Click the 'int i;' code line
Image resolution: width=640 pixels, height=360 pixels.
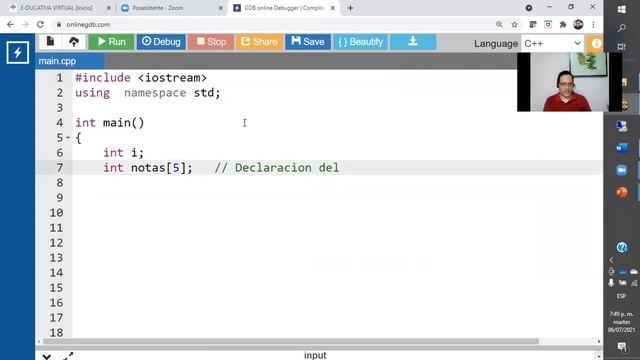pos(123,153)
